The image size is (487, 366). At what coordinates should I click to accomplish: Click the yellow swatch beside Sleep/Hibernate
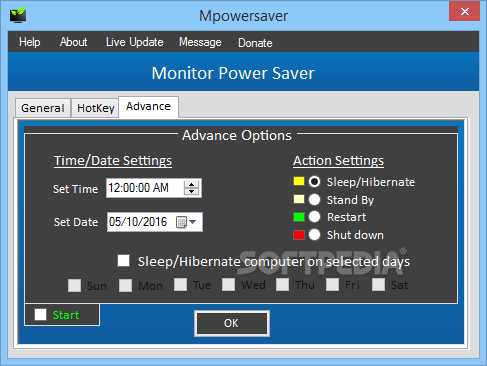click(x=299, y=181)
